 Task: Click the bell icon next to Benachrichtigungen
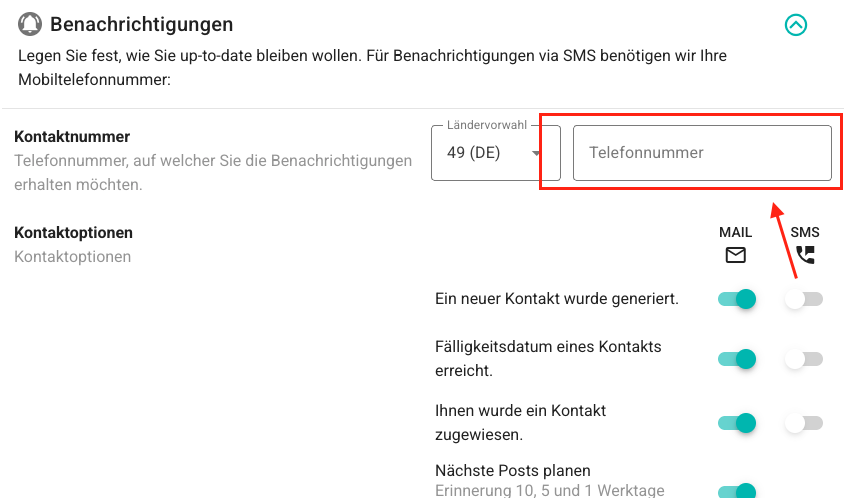coord(30,24)
